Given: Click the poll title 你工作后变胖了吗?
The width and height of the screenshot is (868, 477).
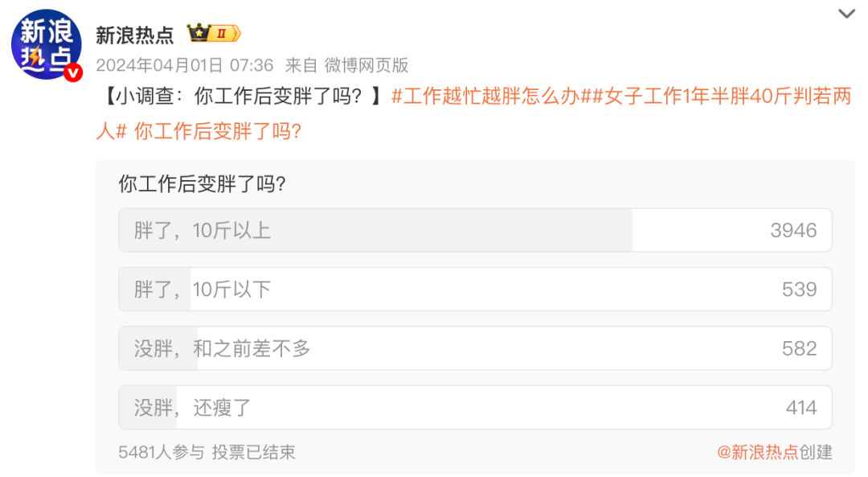Looking at the screenshot, I should pyautogui.click(x=202, y=183).
